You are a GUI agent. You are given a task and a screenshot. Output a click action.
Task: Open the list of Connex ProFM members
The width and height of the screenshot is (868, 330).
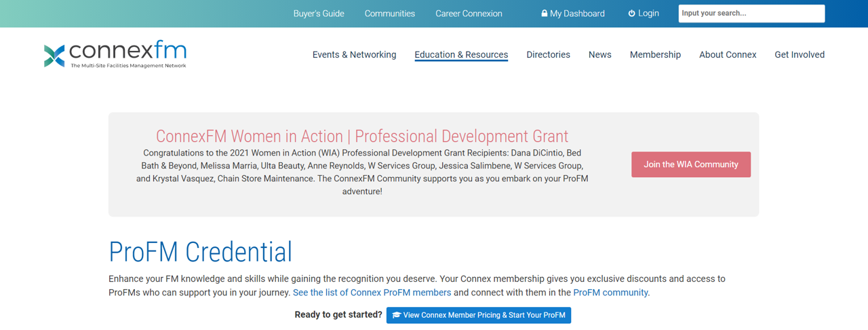[x=372, y=293]
